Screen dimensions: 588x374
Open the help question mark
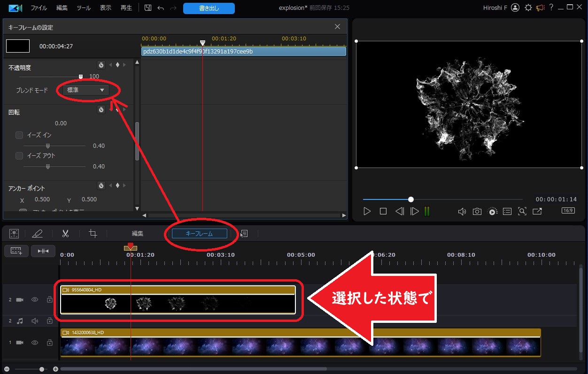pos(551,8)
